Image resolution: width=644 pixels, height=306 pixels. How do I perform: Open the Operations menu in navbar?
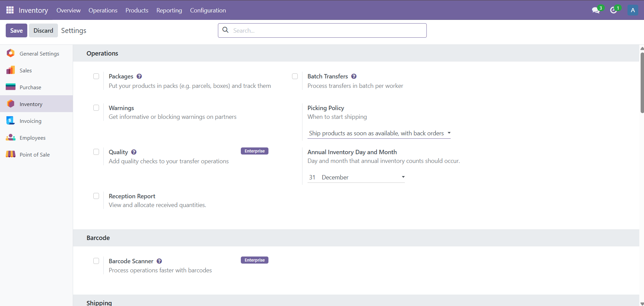point(103,10)
